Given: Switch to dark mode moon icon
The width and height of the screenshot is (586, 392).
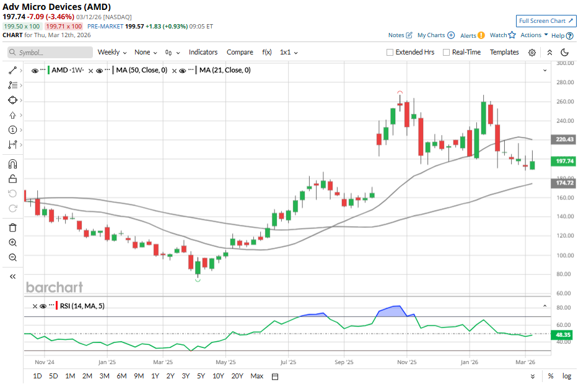Looking at the screenshot, I should pos(565,53).
